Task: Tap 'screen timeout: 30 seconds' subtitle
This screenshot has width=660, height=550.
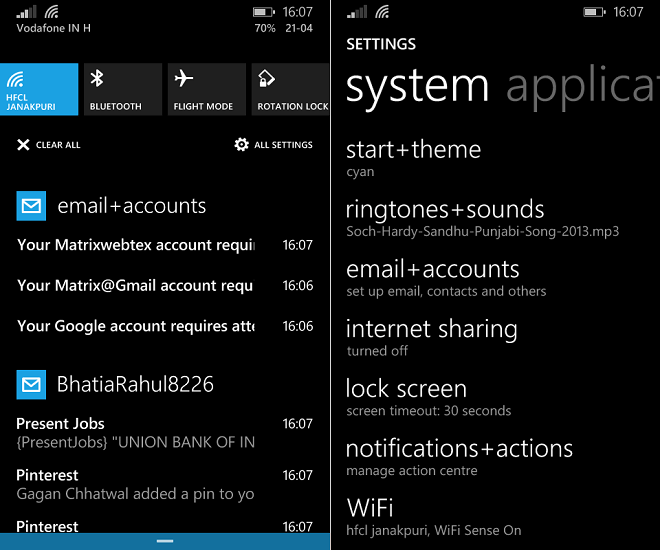Action: (x=428, y=411)
